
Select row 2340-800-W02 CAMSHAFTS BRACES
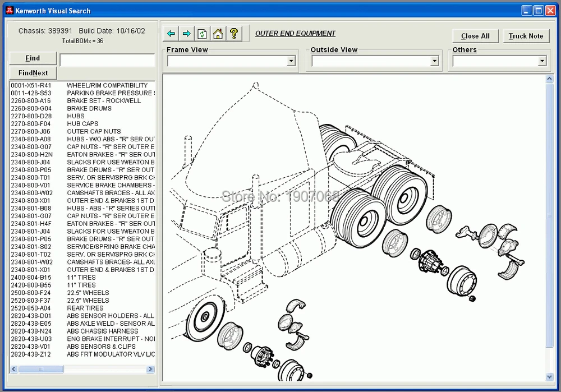coord(82,193)
